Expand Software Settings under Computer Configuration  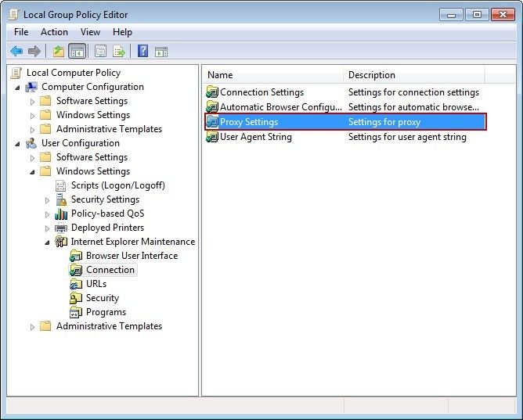(32, 102)
